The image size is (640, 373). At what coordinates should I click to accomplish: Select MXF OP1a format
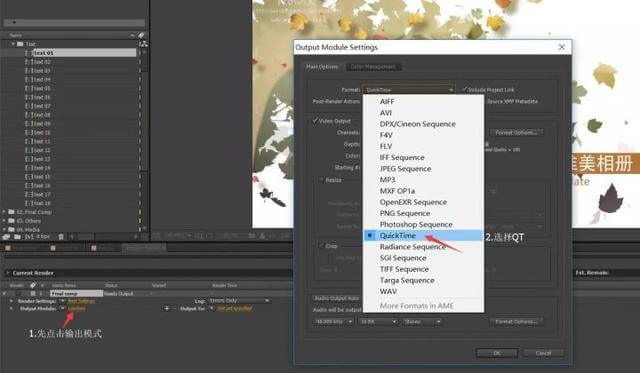click(397, 191)
